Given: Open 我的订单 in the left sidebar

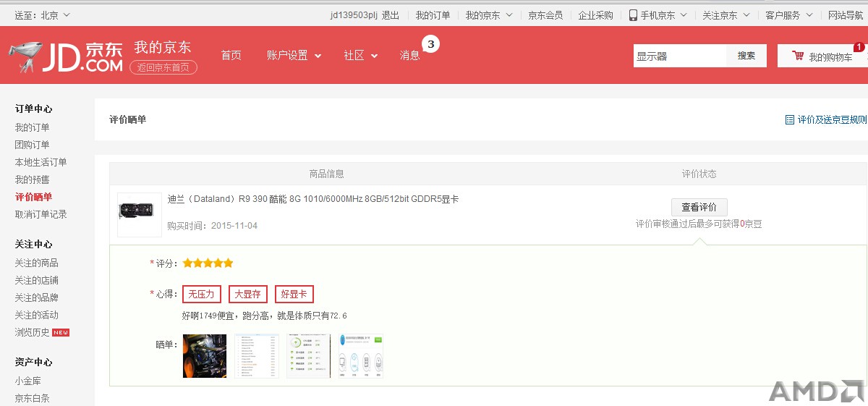Looking at the screenshot, I should 33,127.
